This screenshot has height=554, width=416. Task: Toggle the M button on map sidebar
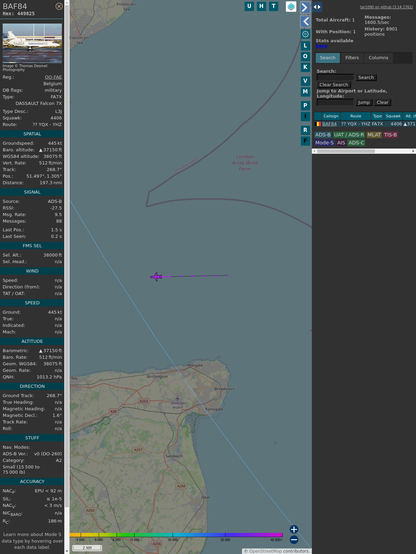(305, 92)
